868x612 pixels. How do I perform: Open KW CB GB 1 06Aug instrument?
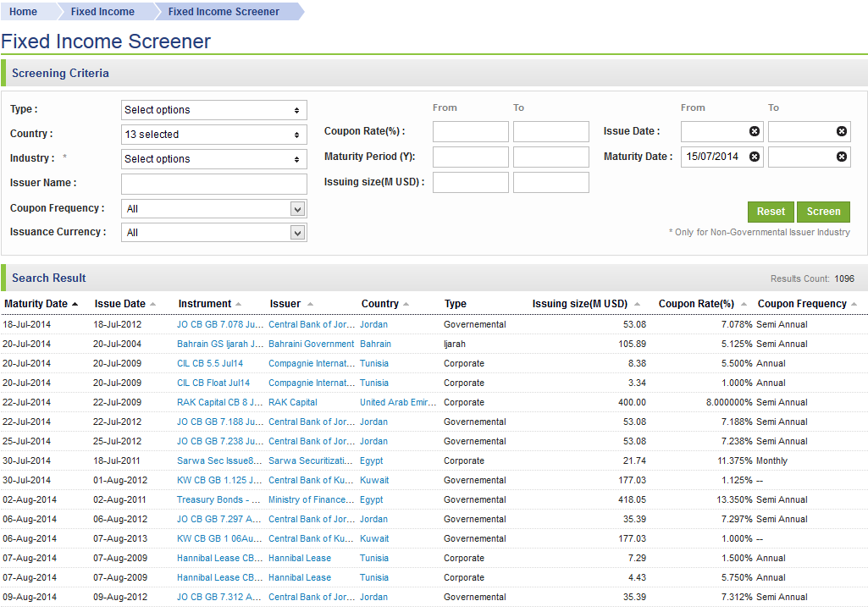coord(220,538)
